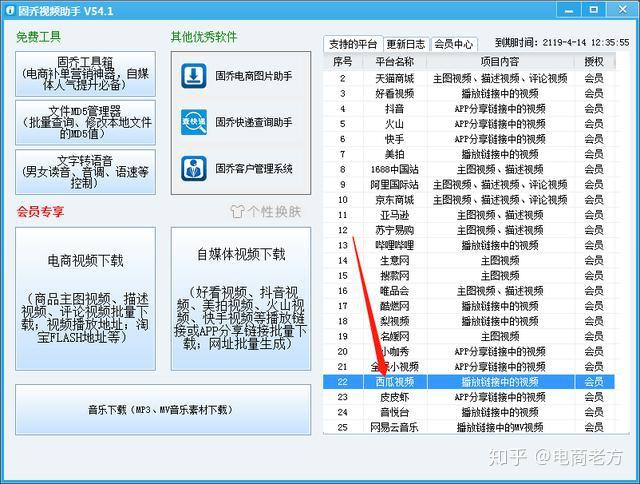Sort by the 授权 column header
The image size is (640, 484).
tap(593, 62)
